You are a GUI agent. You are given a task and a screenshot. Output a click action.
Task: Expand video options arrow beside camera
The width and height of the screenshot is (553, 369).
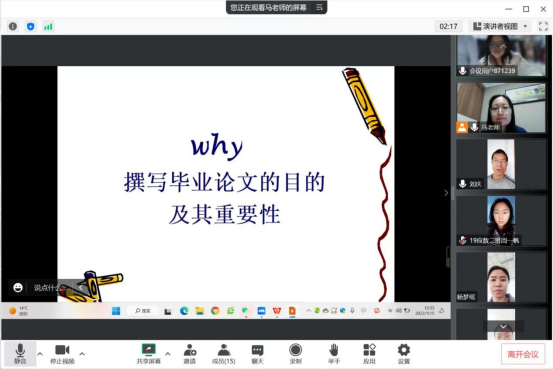pos(82,353)
